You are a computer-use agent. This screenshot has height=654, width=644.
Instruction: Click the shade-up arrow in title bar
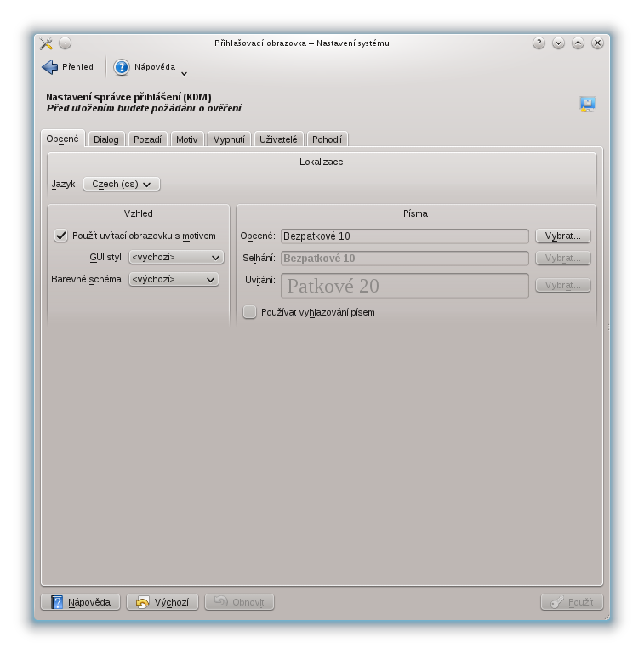click(x=578, y=43)
